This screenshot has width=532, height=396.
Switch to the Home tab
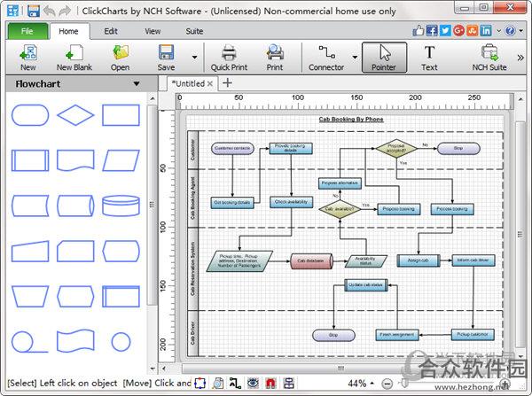tap(68, 31)
